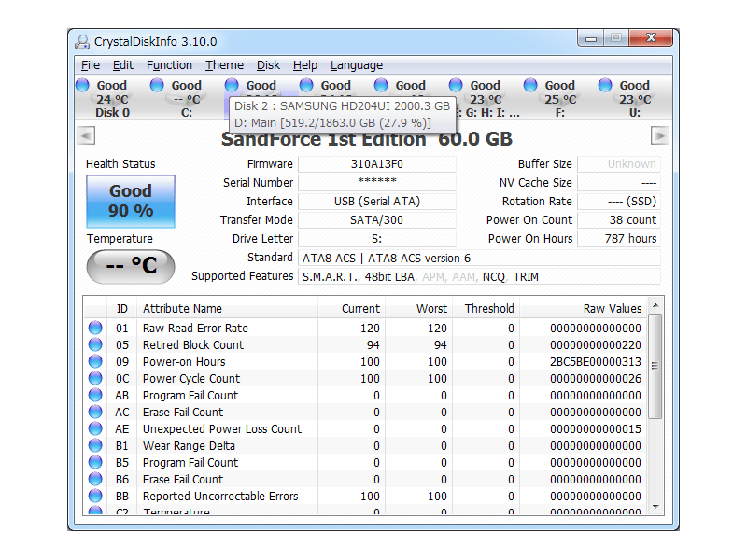Select the C: drive status orb
Screen dimensions: 747x560
click(158, 85)
